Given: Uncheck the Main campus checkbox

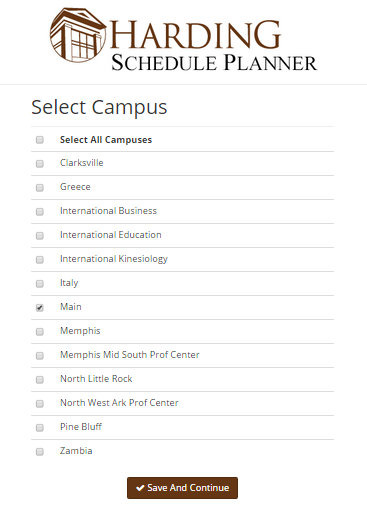Looking at the screenshot, I should 40,308.
